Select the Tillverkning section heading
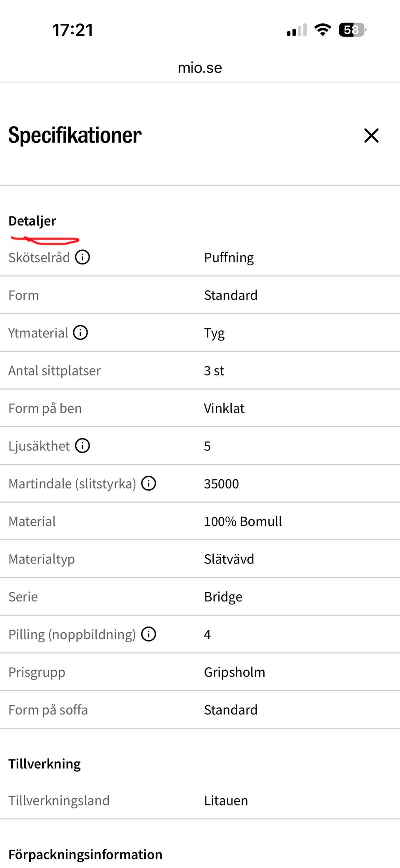The height and width of the screenshot is (868, 400). point(45,764)
